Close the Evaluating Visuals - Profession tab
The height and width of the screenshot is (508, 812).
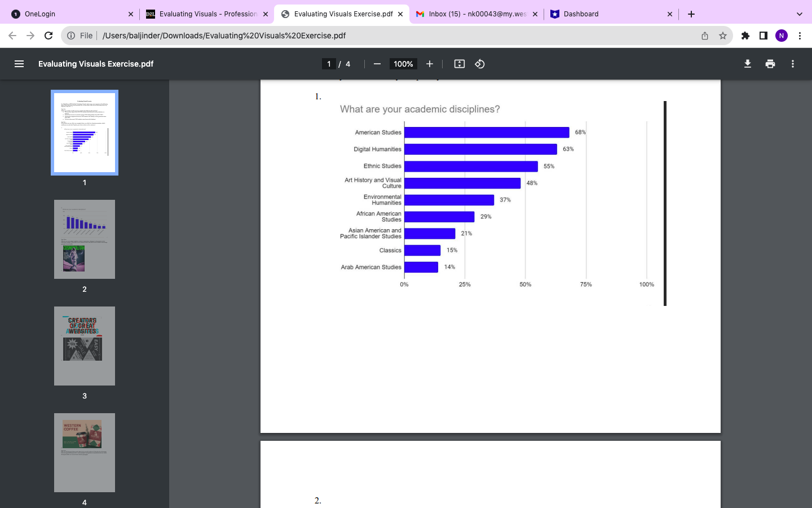pos(266,14)
